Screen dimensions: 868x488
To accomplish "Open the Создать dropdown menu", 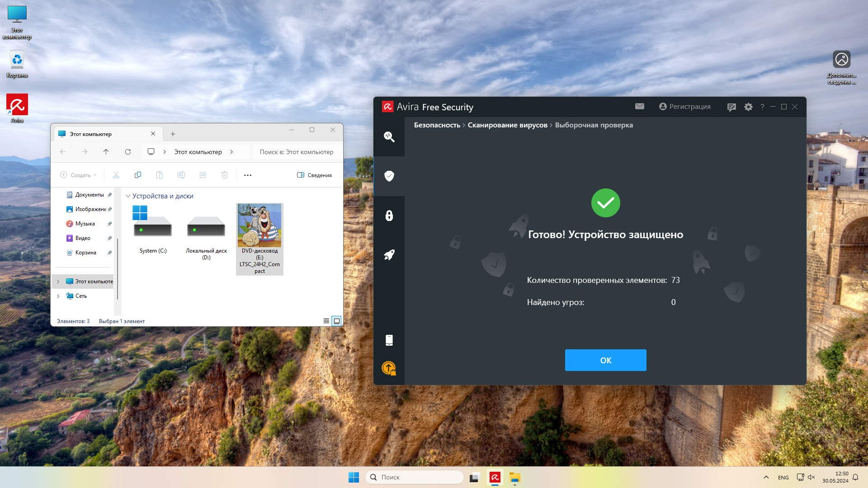I will pos(78,175).
